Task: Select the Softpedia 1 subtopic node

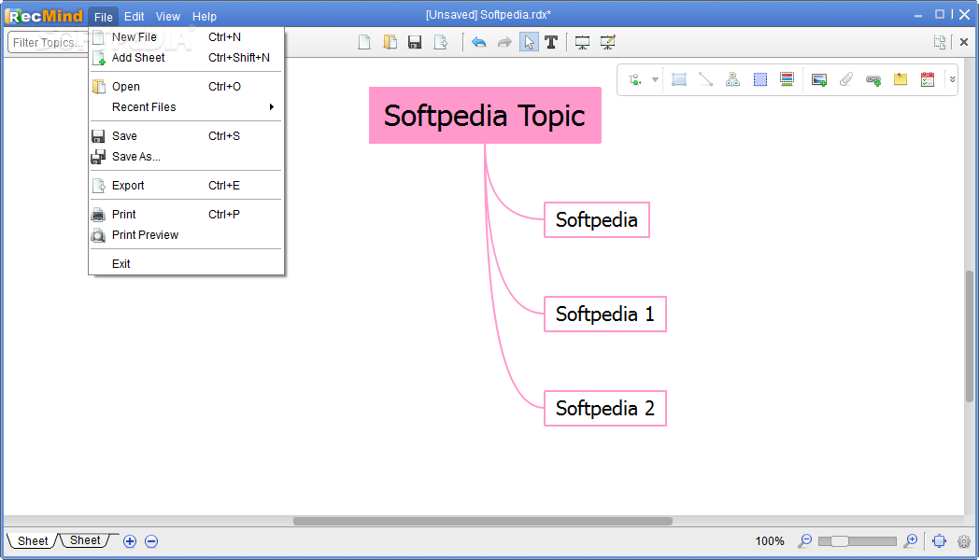Action: tap(605, 314)
